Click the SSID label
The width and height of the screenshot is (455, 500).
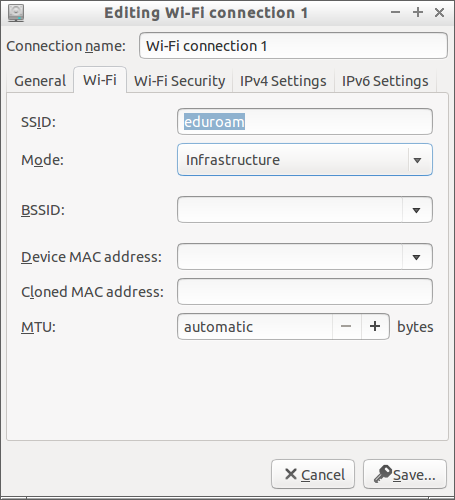[x=38, y=122]
